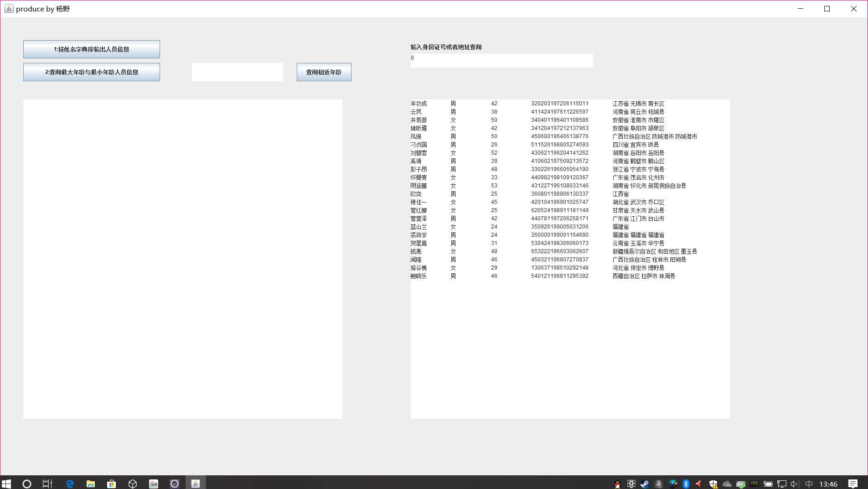Click the Bluetooth tray icon
The height and width of the screenshot is (489, 868).
coord(686,484)
